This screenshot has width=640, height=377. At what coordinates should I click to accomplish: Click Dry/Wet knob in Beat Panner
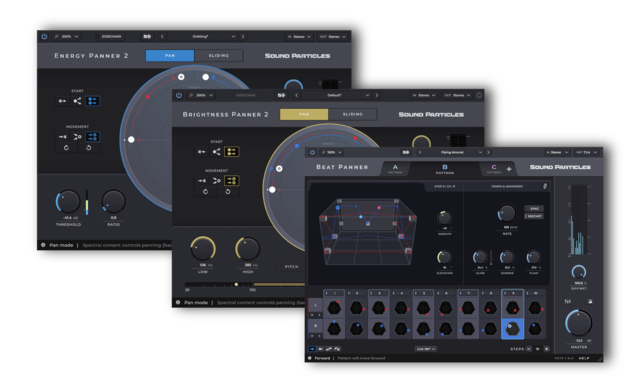pos(578,272)
